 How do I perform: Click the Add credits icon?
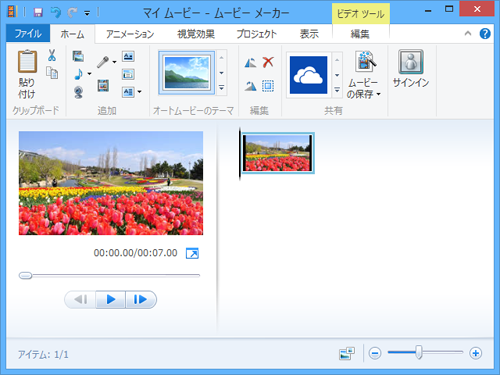point(128,92)
